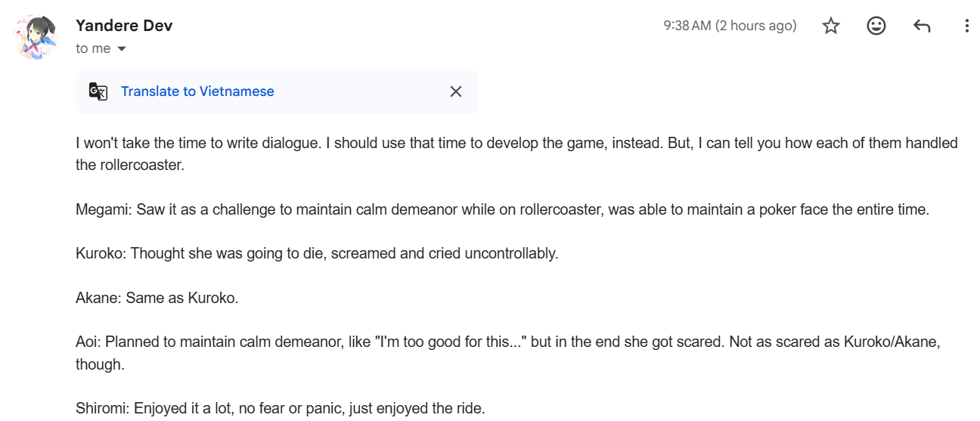This screenshot has width=980, height=421.
Task: Click the Yandere Dev profile picture
Action: pyautogui.click(x=36, y=36)
